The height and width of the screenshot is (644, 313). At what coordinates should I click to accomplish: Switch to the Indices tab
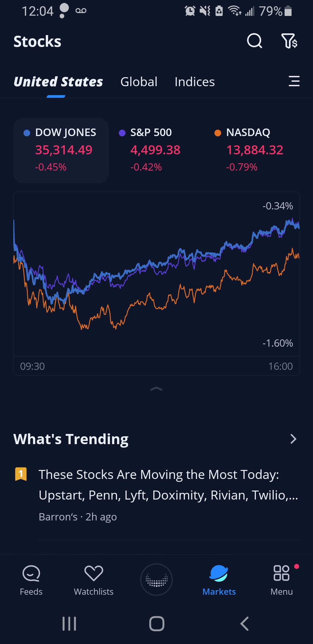click(194, 82)
